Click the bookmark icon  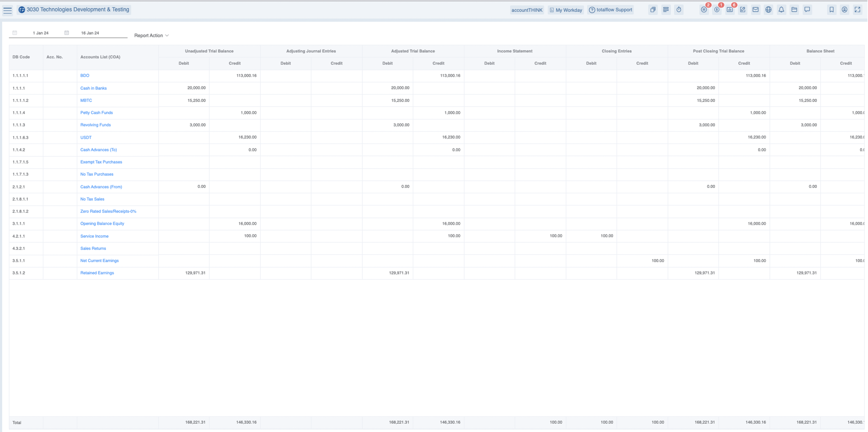tap(831, 10)
